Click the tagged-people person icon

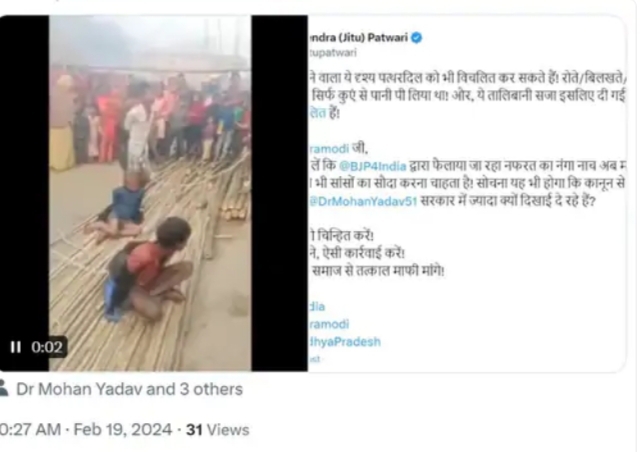click(x=4, y=388)
